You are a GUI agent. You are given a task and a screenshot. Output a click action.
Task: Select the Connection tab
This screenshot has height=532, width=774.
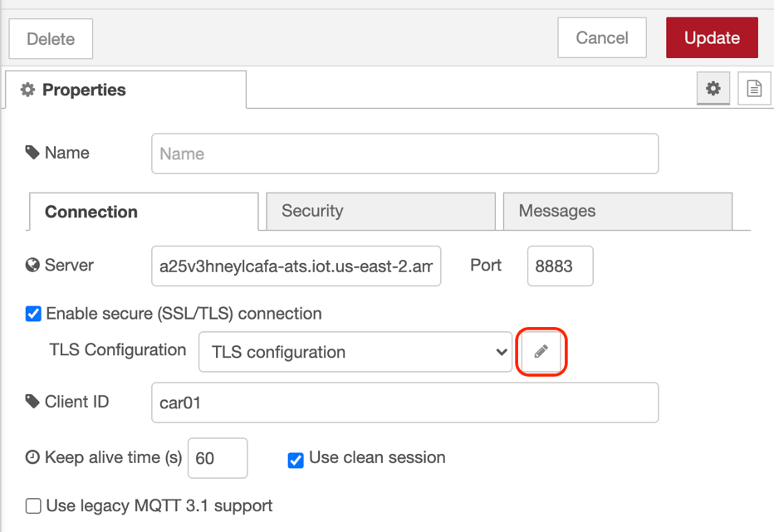click(145, 212)
